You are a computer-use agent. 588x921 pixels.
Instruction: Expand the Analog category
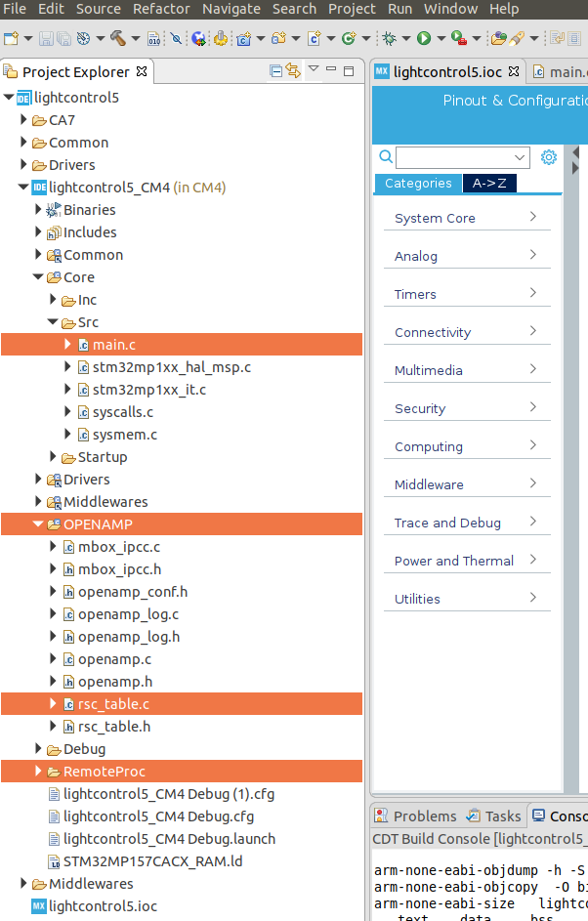click(x=467, y=256)
